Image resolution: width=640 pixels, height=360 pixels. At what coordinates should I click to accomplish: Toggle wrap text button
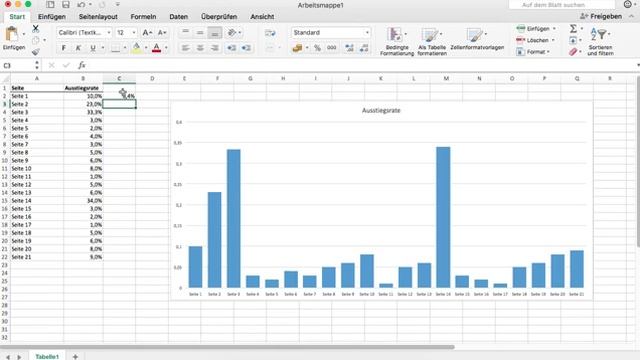[270, 33]
